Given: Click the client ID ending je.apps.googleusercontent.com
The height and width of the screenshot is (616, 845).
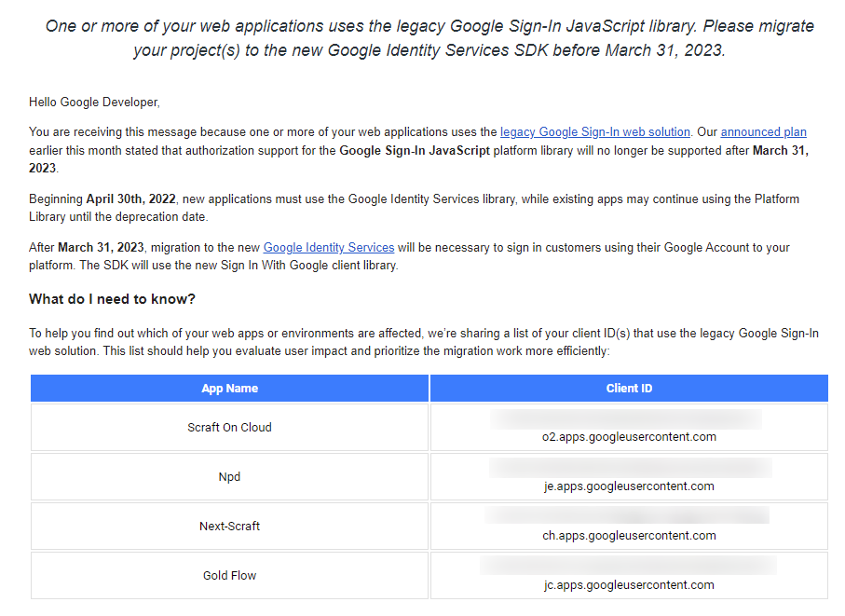Looking at the screenshot, I should [x=629, y=486].
